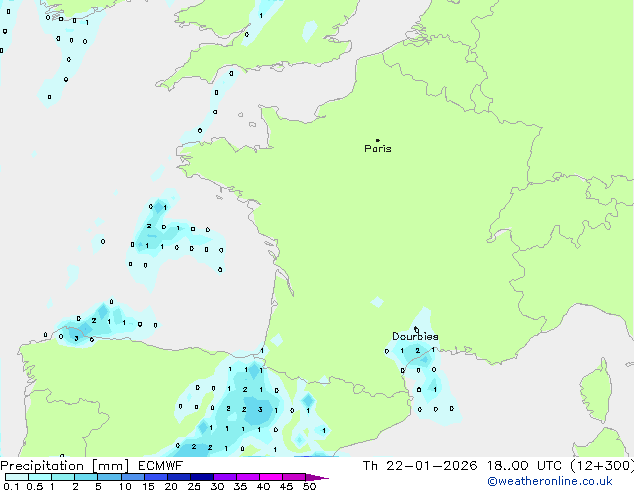
Task: Select the 10 to 15 mm legend swatch
Action: (x=132, y=477)
